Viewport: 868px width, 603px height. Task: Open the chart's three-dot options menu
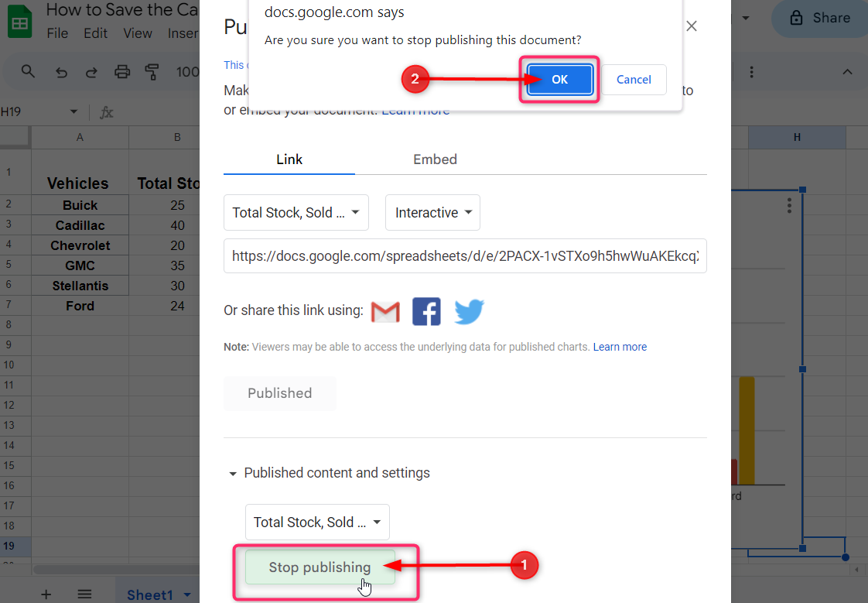point(789,205)
